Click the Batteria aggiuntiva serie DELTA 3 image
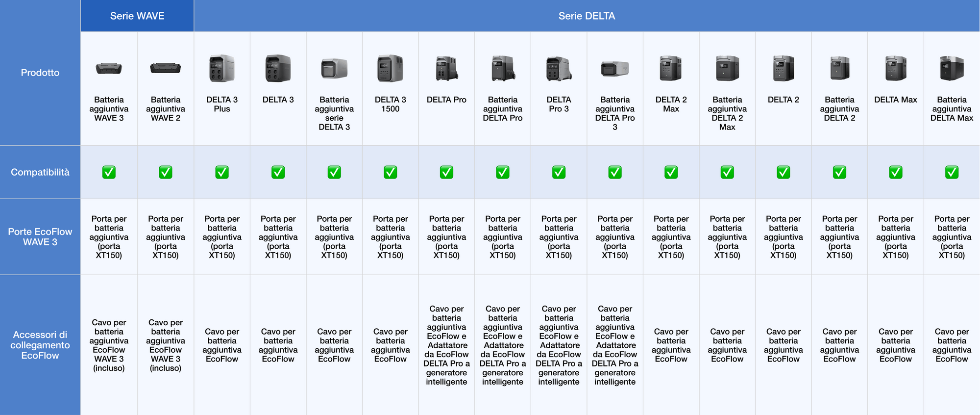The image size is (980, 415). pos(334,69)
